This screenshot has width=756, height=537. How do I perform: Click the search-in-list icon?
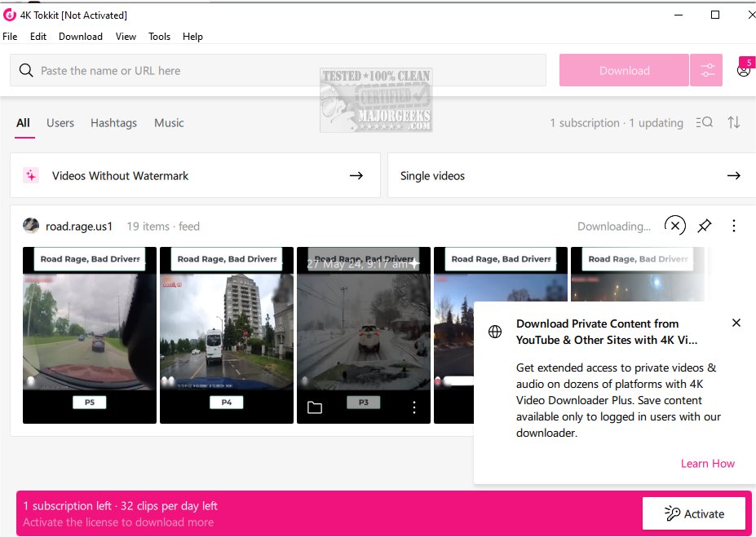[705, 122]
